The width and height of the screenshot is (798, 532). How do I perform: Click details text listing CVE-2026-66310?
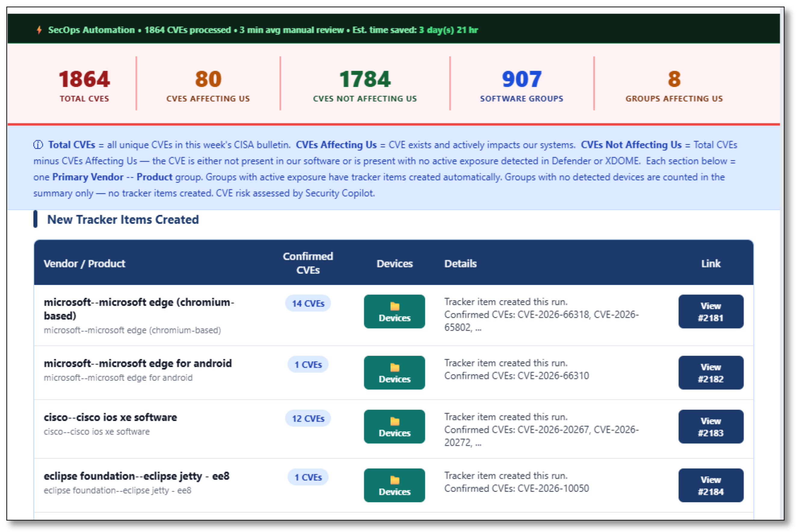click(x=517, y=369)
